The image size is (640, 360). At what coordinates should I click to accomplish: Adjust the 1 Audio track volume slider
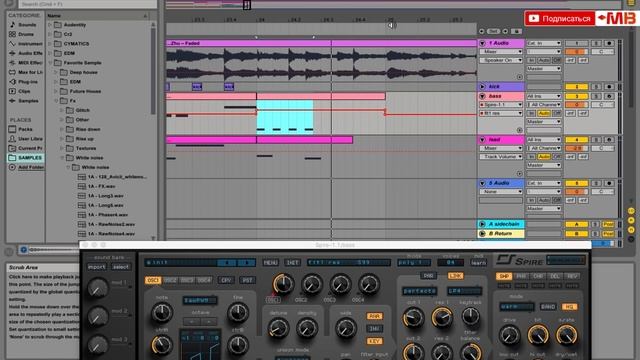click(576, 52)
